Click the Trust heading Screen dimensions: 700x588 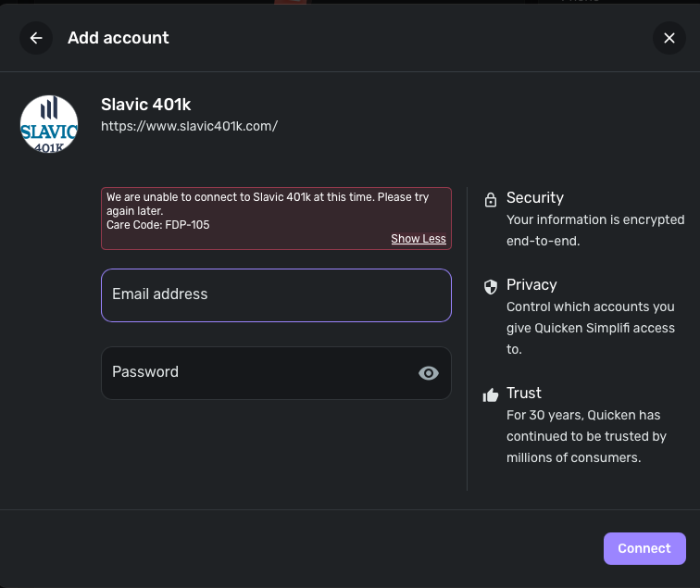(524, 394)
